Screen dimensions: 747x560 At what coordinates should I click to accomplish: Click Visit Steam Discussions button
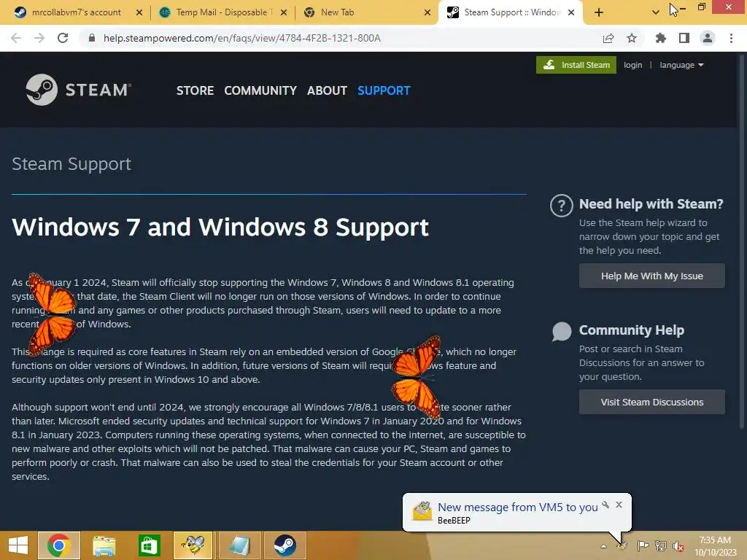pos(651,402)
